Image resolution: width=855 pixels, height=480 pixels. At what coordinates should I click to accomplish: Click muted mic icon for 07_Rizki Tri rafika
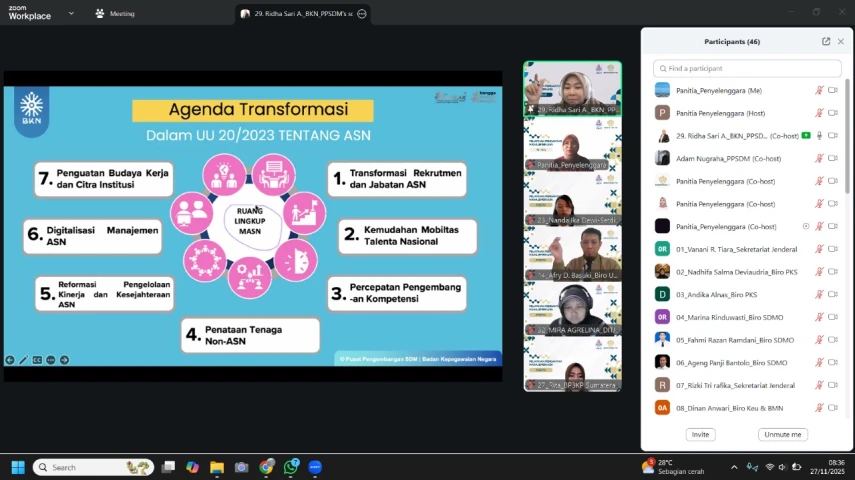[819, 385]
